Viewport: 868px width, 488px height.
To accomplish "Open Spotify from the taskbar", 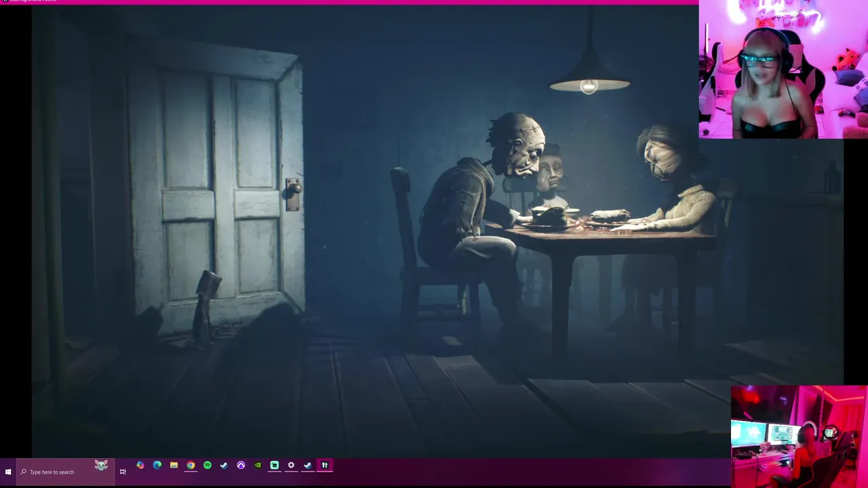I will pyautogui.click(x=208, y=465).
